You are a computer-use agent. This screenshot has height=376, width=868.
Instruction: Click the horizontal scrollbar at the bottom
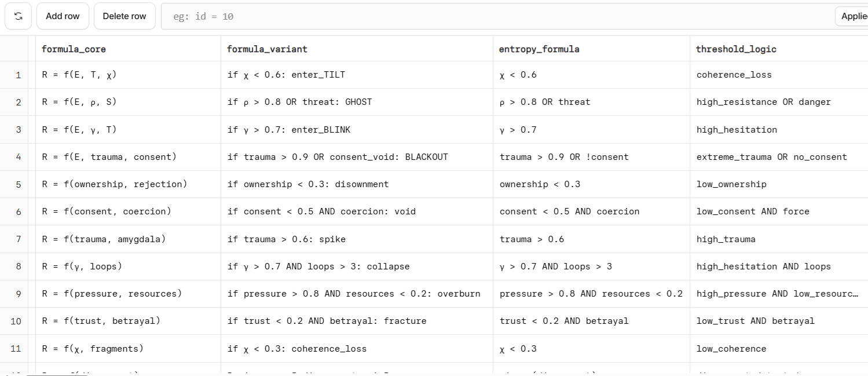click(x=58, y=374)
